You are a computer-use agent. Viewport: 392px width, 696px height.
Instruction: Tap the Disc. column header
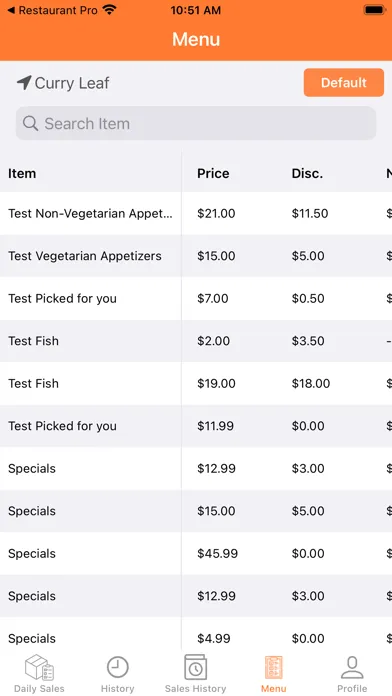(307, 173)
